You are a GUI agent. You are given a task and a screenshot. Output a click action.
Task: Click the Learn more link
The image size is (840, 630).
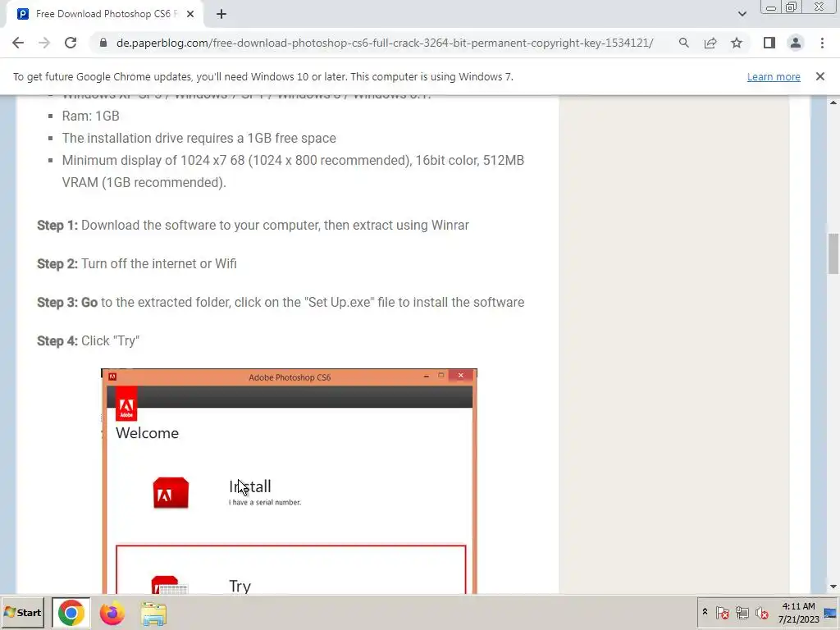(774, 76)
